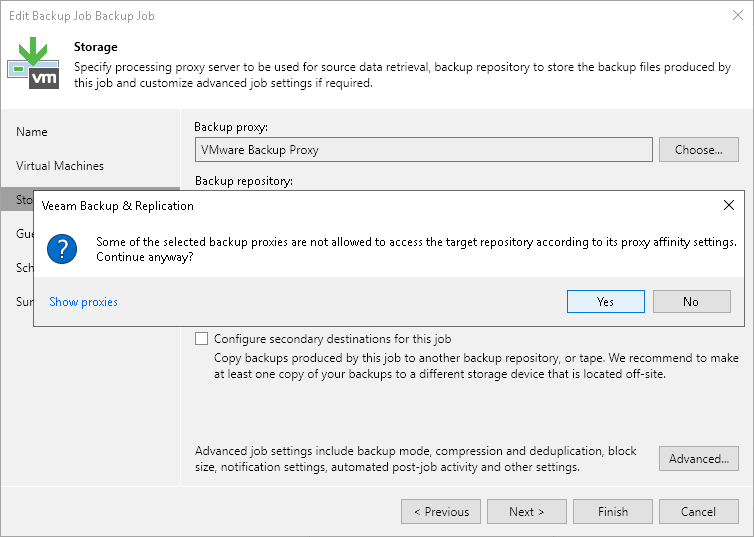Click Yes to continue anyway
The width and height of the screenshot is (754, 537).
(605, 301)
